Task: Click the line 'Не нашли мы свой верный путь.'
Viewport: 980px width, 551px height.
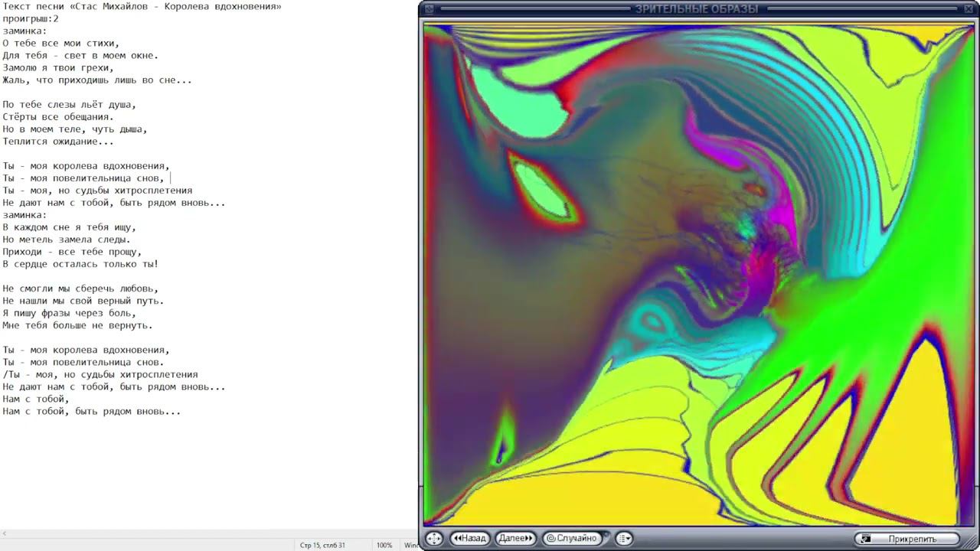Action: [83, 300]
